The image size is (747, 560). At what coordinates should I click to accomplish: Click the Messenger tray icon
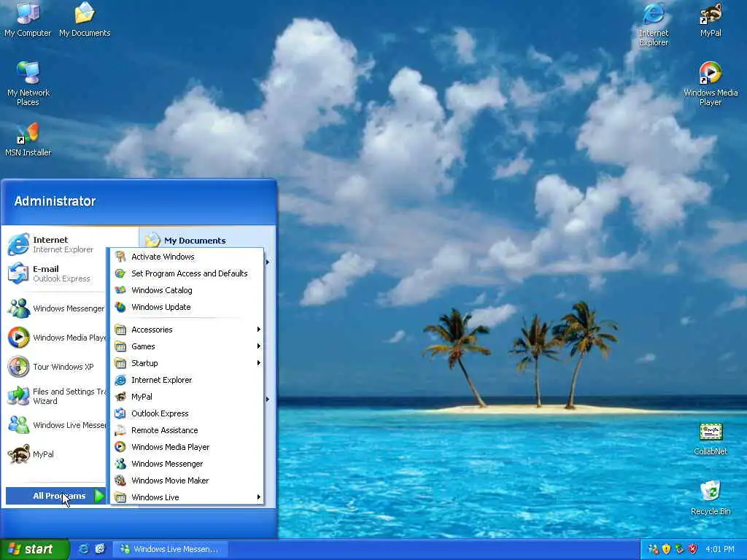[653, 549]
